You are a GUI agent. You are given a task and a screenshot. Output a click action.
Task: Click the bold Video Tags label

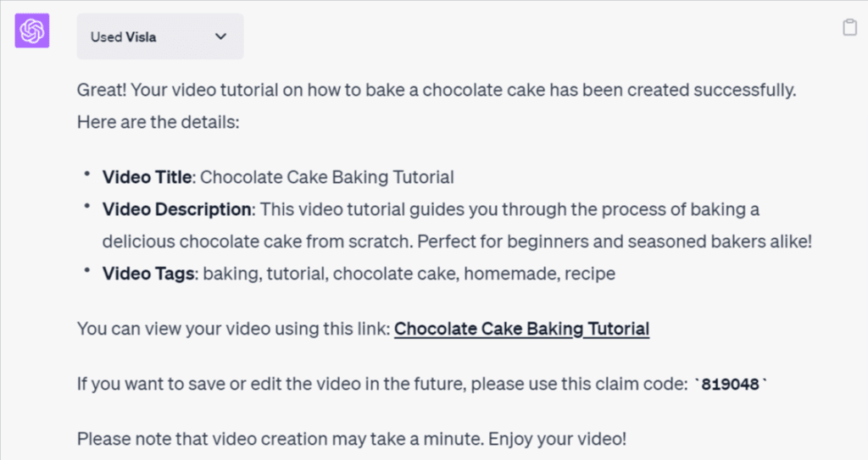[x=149, y=274]
